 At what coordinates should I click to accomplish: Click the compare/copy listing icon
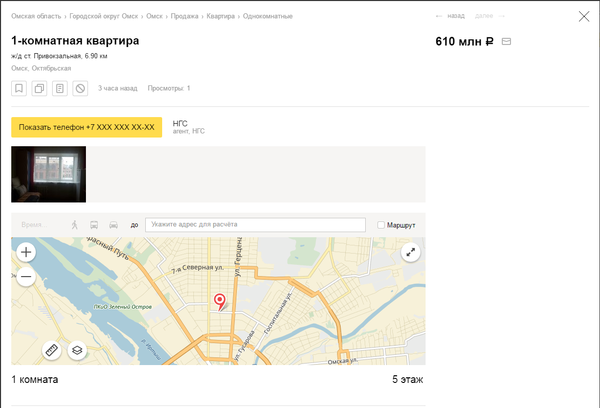[x=39, y=89]
